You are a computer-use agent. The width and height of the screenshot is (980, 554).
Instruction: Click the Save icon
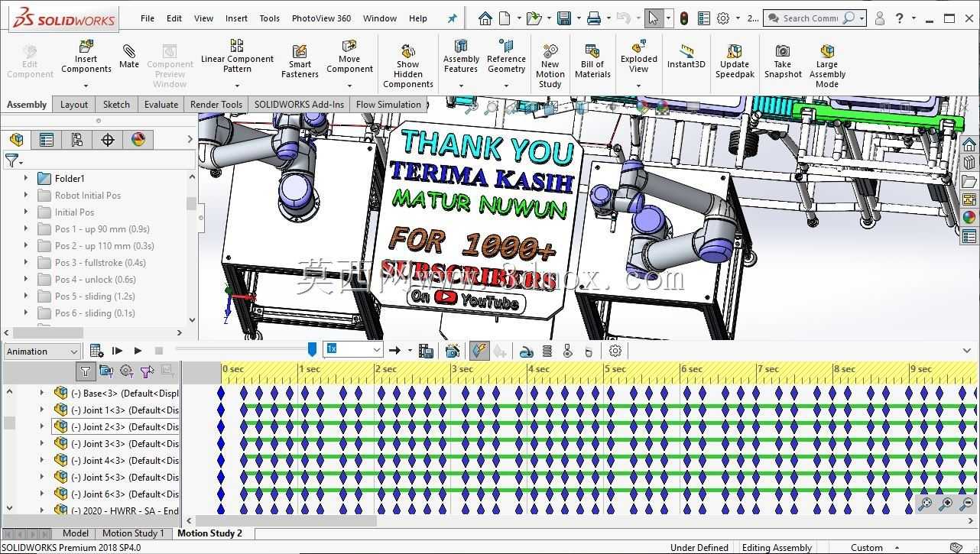pos(564,18)
